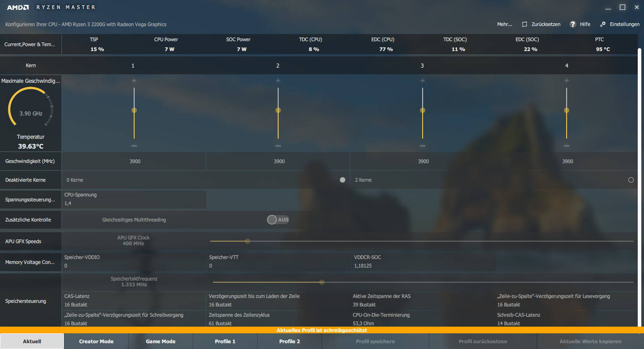Click the core 1 speed value 3900
The height and width of the screenshot is (349, 644).
(135, 161)
